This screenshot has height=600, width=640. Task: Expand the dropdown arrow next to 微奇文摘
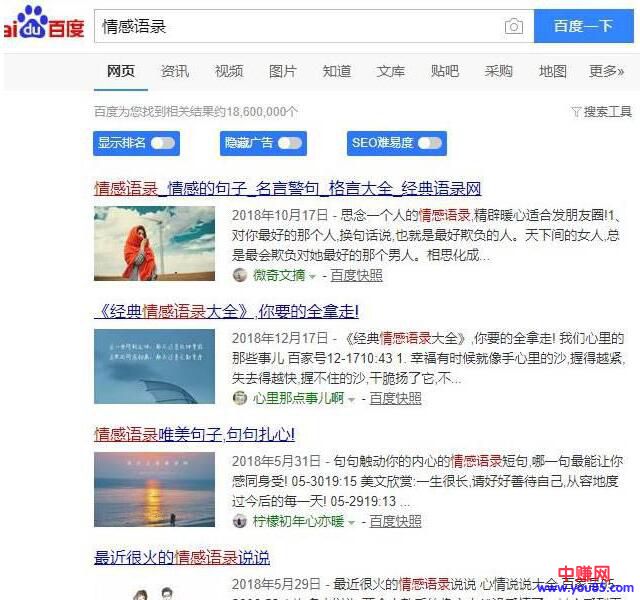click(312, 277)
